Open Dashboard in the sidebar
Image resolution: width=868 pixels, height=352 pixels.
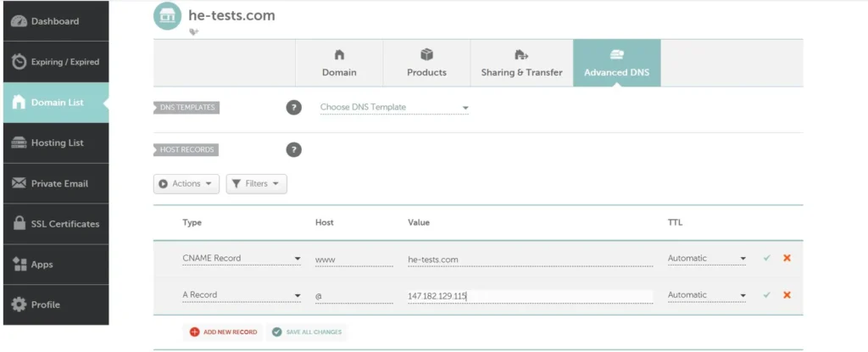(56, 21)
